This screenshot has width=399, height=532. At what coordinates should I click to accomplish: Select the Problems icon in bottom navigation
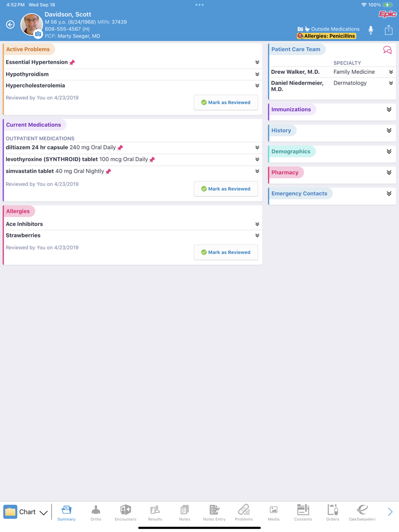[244, 511]
